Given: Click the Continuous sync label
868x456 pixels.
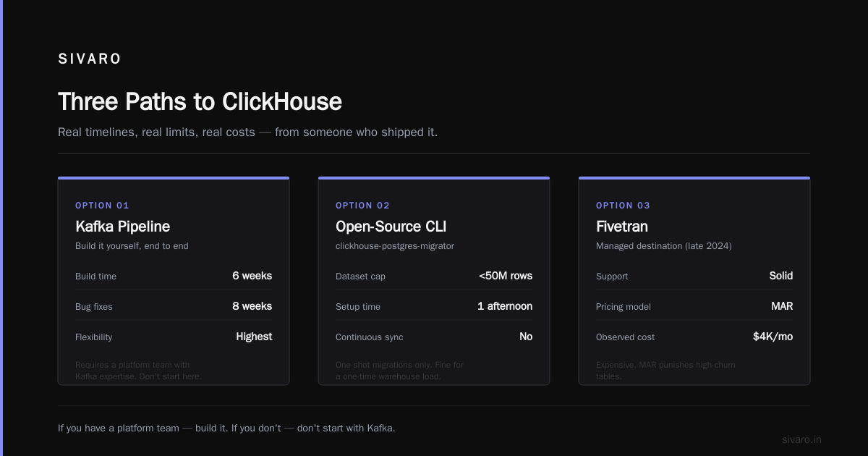Looking at the screenshot, I should [370, 337].
